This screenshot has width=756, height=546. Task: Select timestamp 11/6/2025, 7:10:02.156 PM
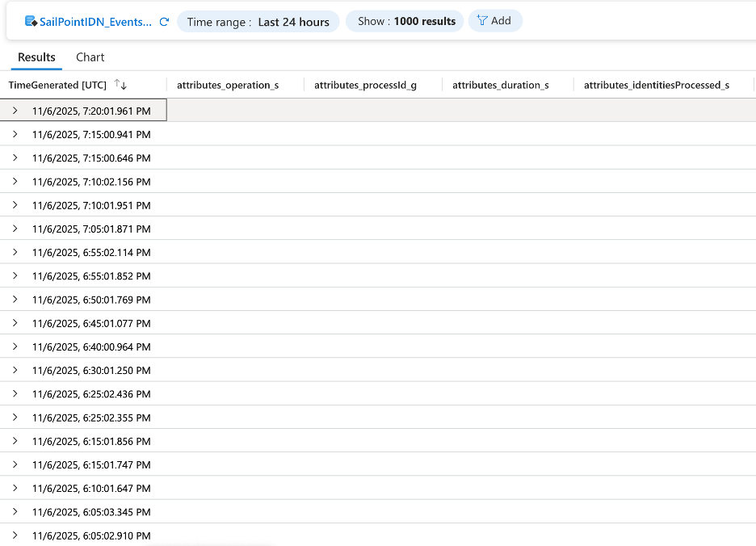(91, 182)
